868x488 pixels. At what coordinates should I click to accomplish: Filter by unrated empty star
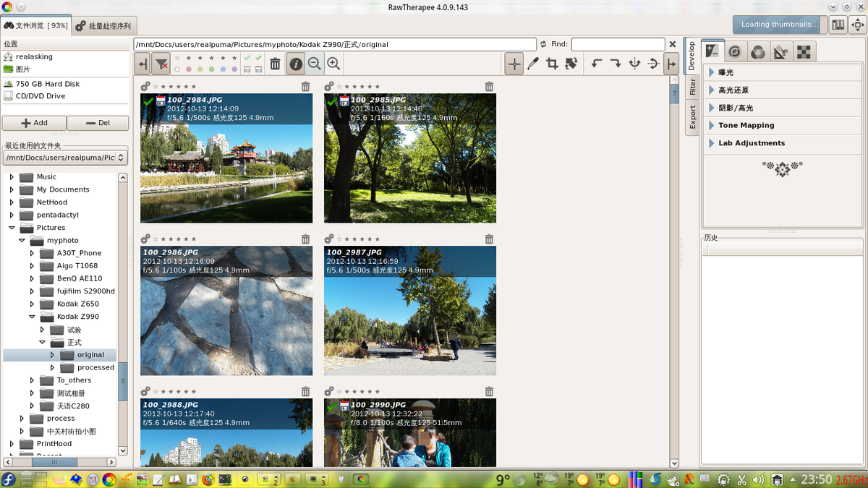click(177, 58)
